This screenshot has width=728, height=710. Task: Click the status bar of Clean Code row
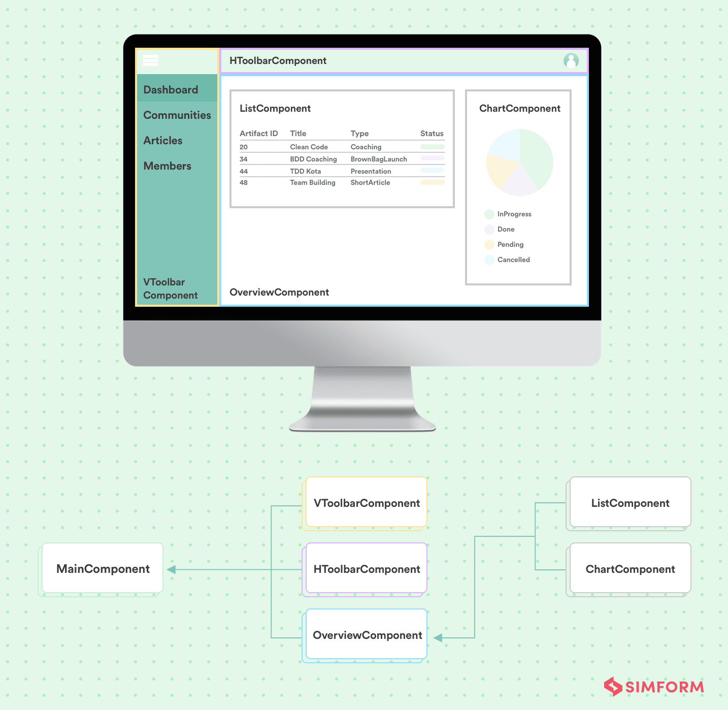pyautogui.click(x=433, y=147)
